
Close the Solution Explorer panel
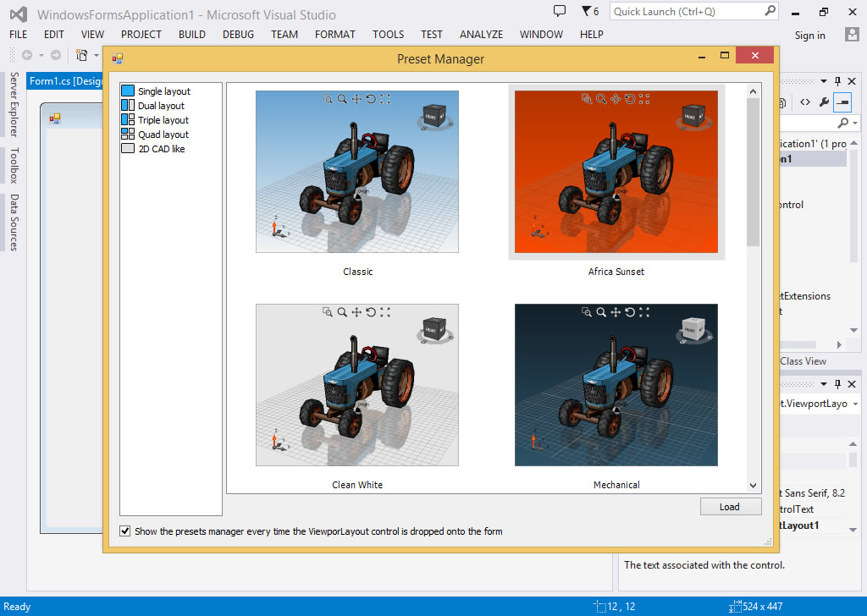coord(852,81)
